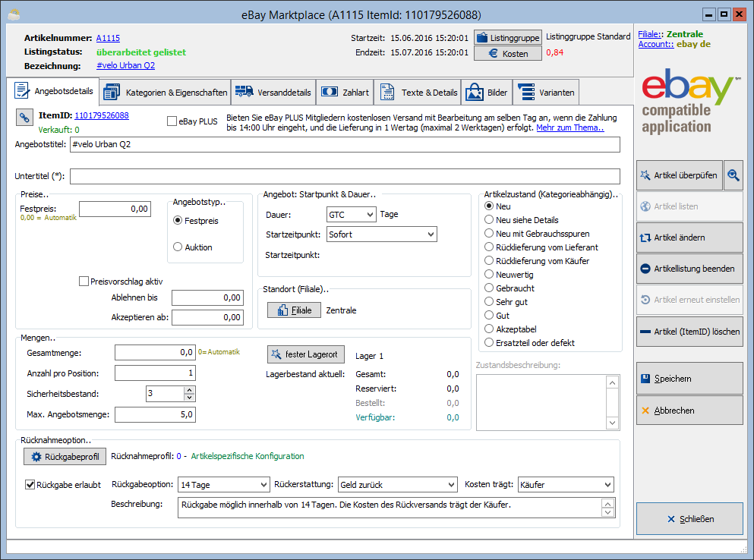
Task: Click the fester Lagerort button
Action: click(x=306, y=354)
